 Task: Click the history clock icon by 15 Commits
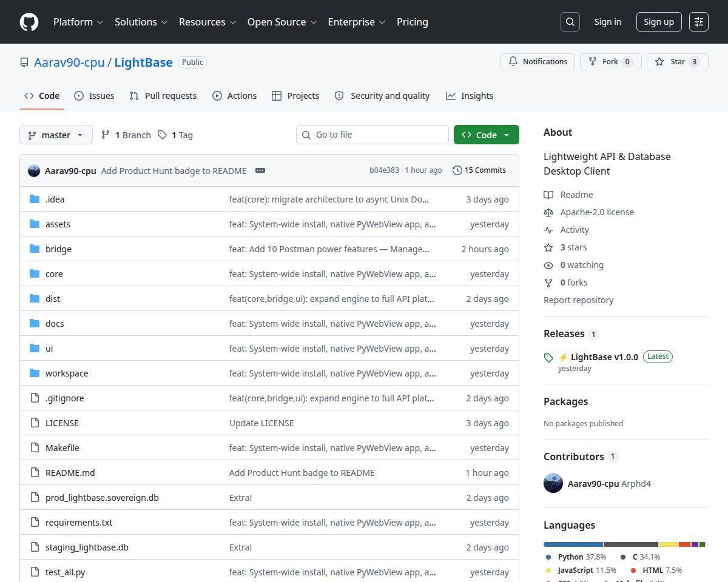(x=457, y=170)
